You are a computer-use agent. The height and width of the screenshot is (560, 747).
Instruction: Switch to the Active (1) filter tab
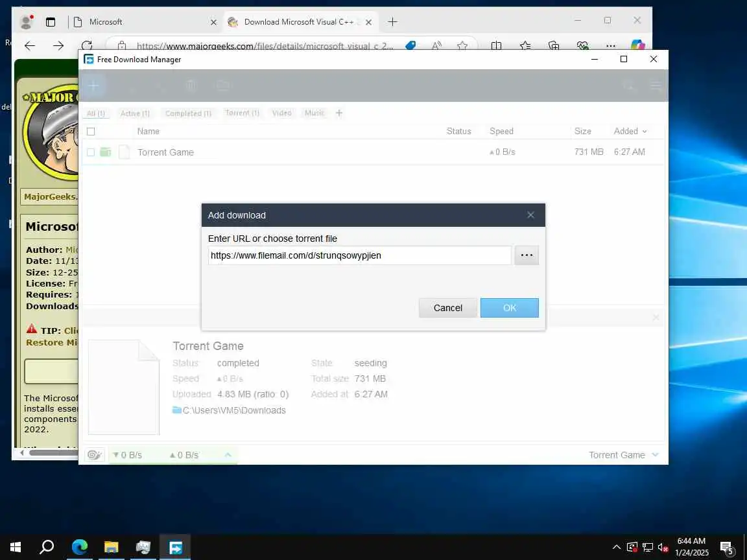[135, 113]
